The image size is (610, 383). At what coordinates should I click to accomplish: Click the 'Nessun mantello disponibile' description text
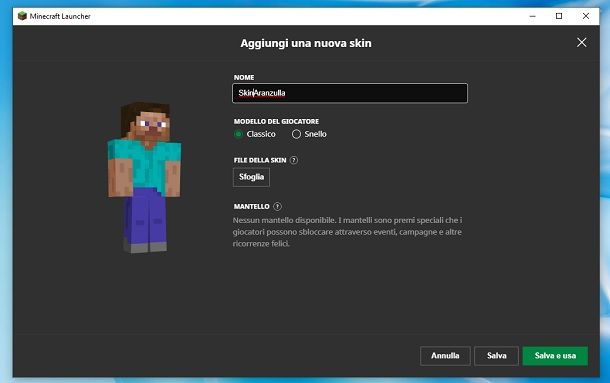(x=347, y=232)
